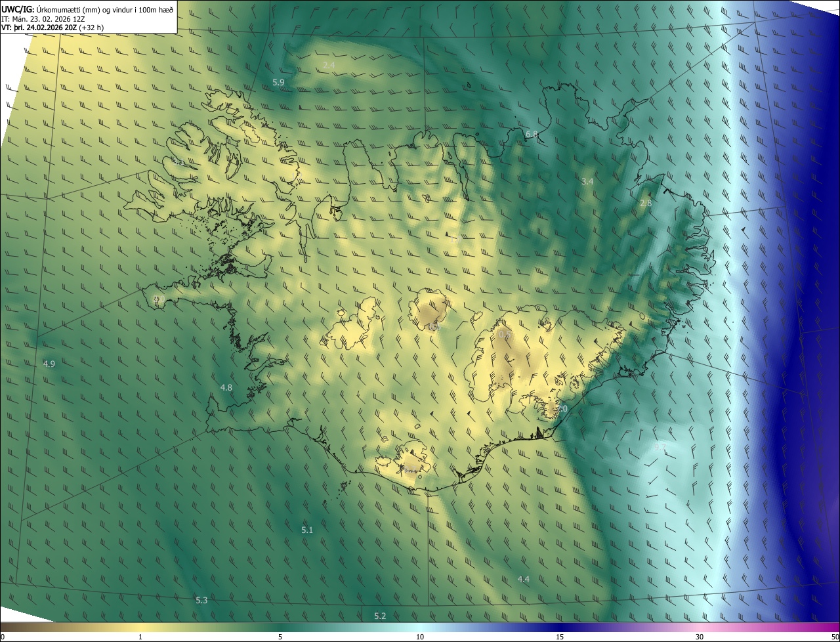
Task: Click the colorbar tick label 10
Action: click(x=420, y=637)
